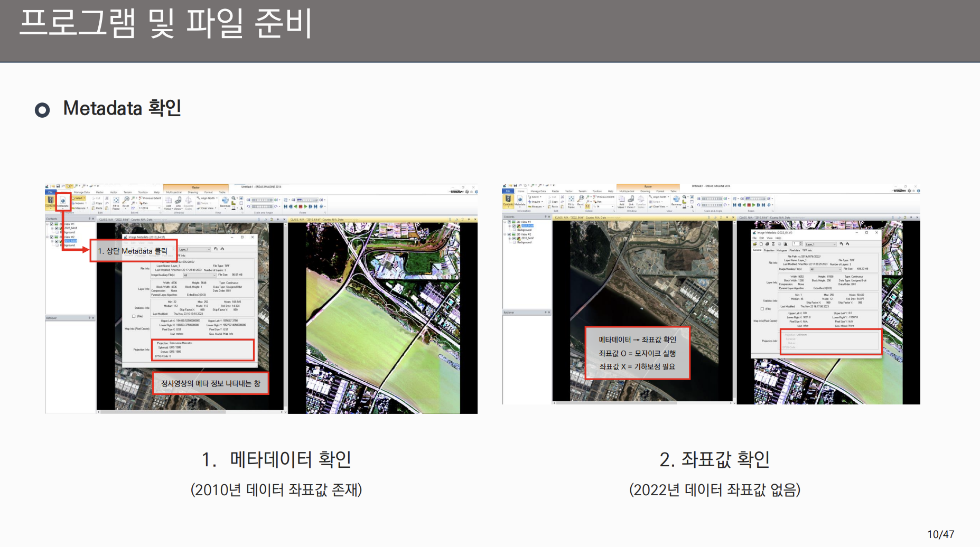
Task: Click Fit to Frame in step 1 screenshot
Action: pyautogui.click(x=116, y=203)
